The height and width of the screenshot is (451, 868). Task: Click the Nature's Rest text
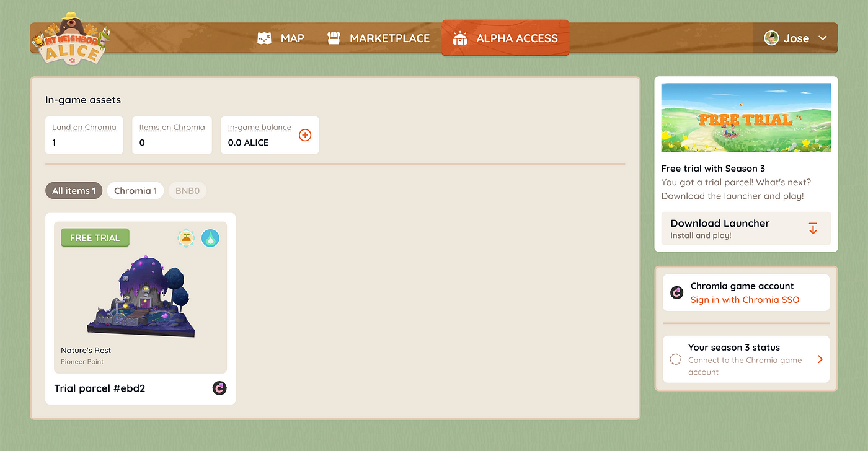(x=86, y=351)
